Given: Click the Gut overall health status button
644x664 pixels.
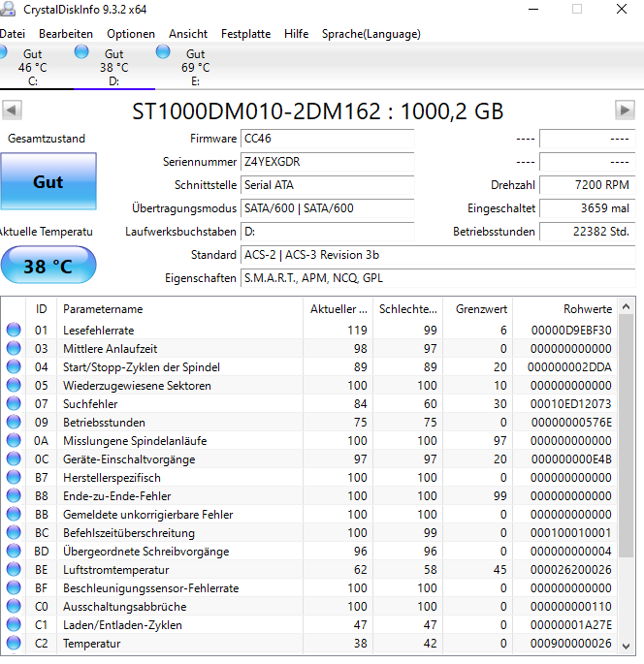Looking at the screenshot, I should (48, 181).
